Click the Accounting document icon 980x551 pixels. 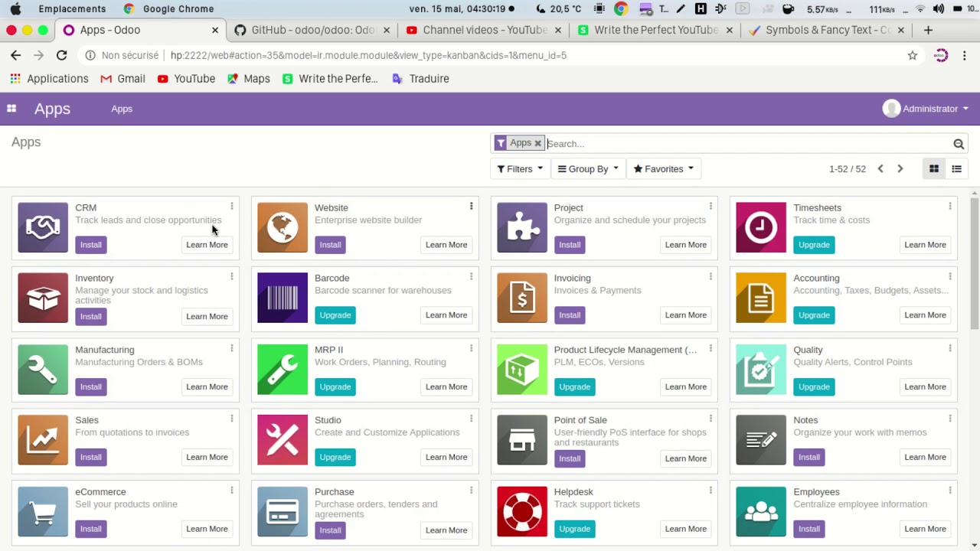click(x=761, y=298)
